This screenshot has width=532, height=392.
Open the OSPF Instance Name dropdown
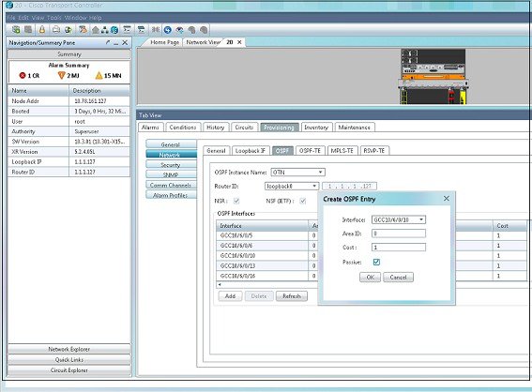[x=320, y=173]
